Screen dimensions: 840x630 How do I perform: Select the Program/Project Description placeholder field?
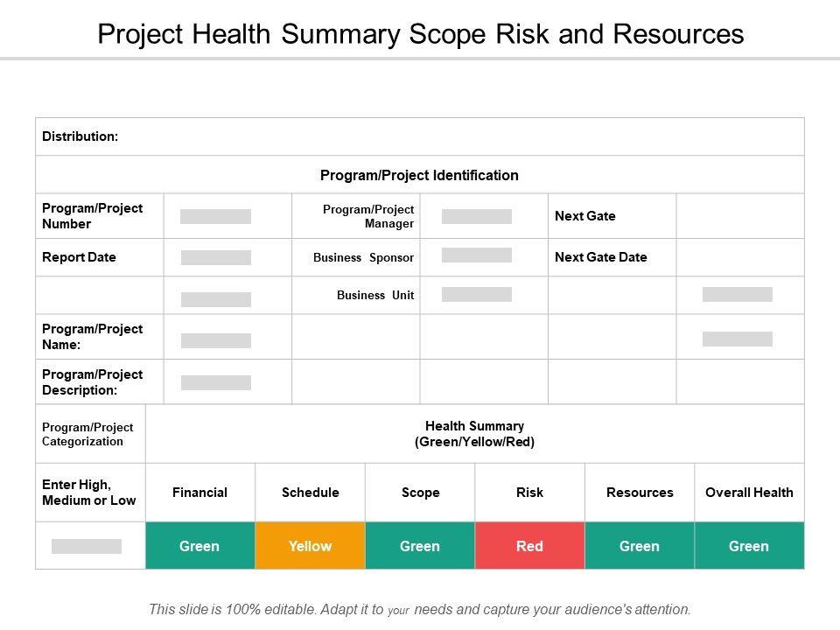click(x=215, y=382)
